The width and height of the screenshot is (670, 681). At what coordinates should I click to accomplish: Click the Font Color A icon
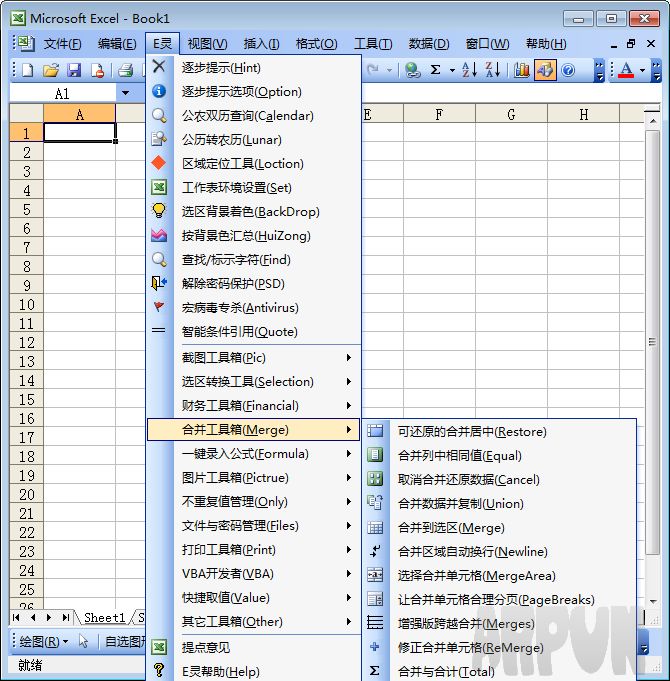point(626,69)
